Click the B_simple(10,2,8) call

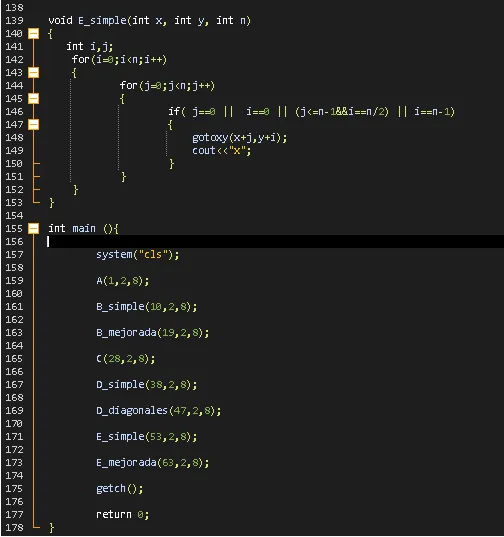(147, 307)
